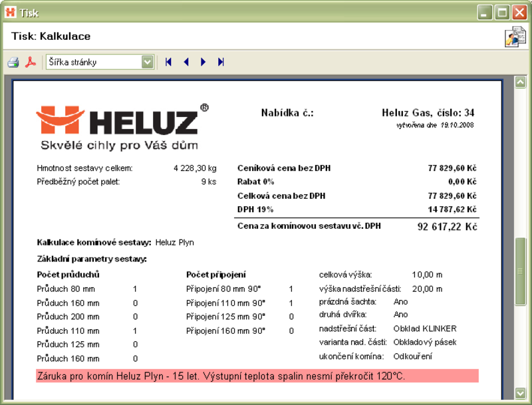Viewport: 532px width, 405px height.
Task: Click 'druhá dvířka:' label
Action: [x=342, y=315]
